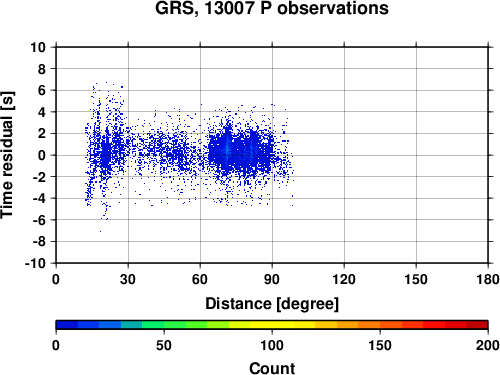Click the x-axis tick label "180"
This screenshot has width=500, height=375.
click(x=488, y=279)
